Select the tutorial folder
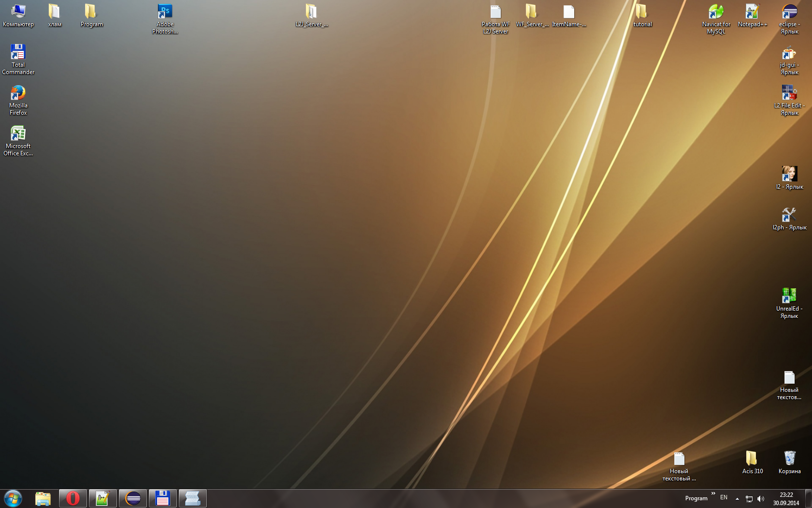The height and width of the screenshot is (508, 812). click(642, 15)
